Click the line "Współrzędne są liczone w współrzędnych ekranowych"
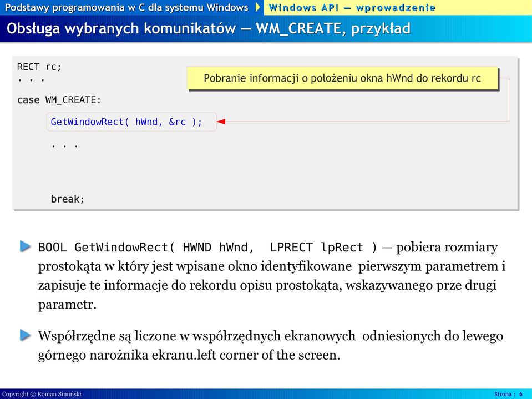 pyautogui.click(x=270, y=336)
